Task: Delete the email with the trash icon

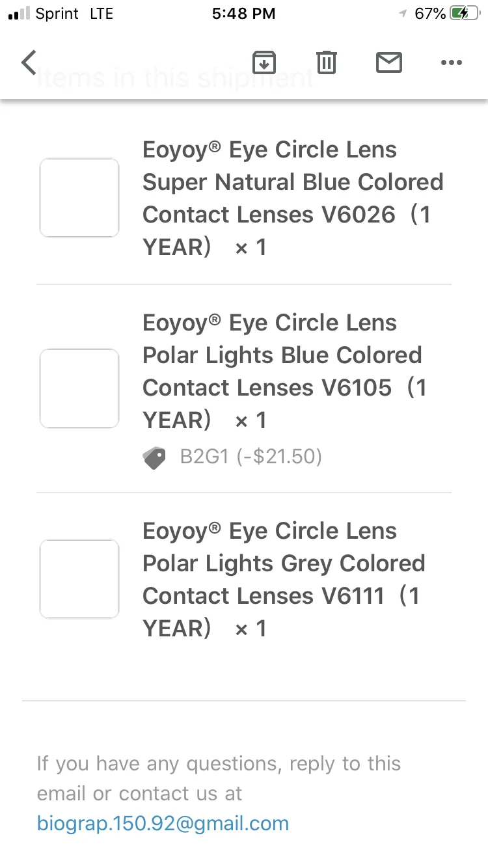Action: [x=326, y=62]
